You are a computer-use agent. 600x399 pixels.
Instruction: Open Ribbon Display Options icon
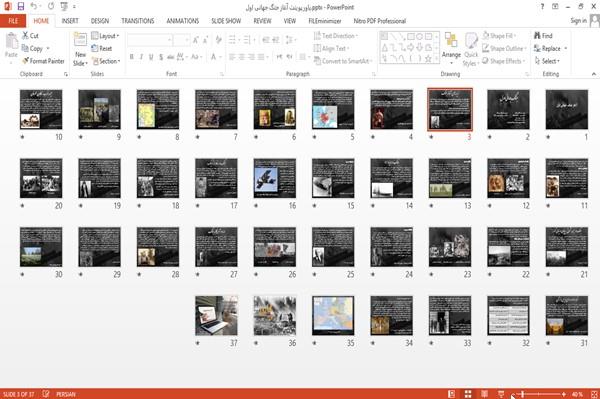[555, 7]
